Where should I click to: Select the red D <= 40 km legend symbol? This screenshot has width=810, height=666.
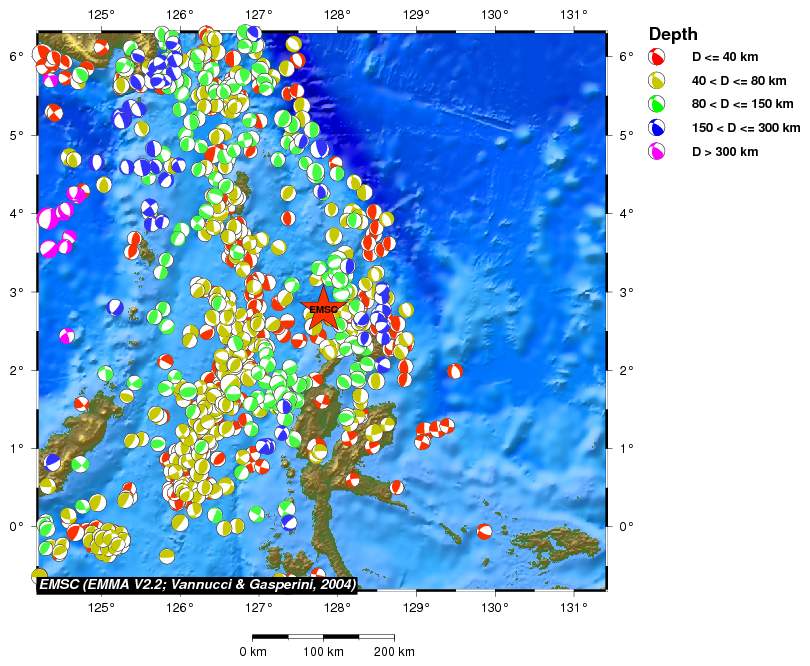tap(658, 56)
